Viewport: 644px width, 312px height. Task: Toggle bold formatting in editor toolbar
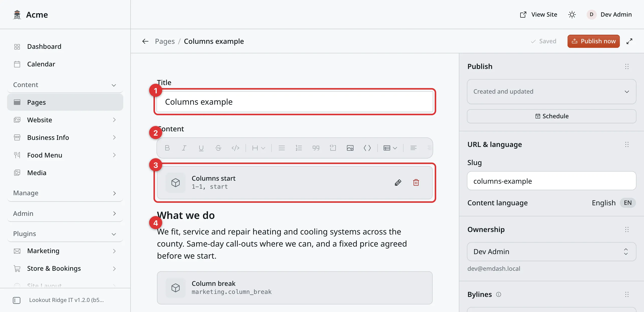click(167, 148)
